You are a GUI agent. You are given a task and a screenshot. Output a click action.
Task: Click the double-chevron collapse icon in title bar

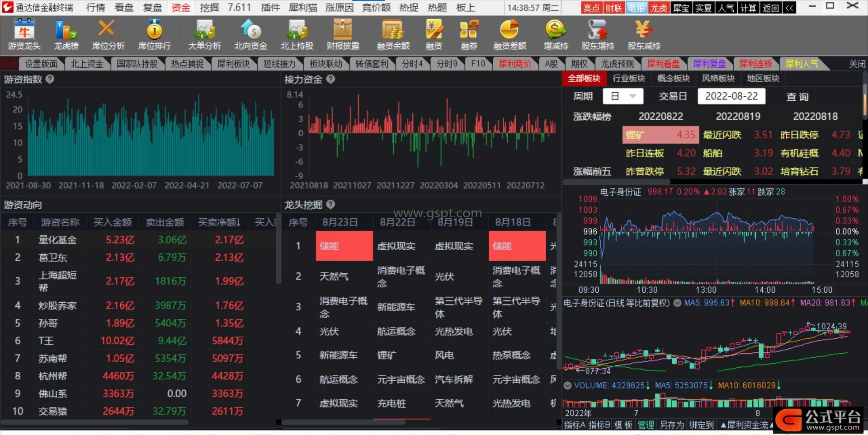pos(789,8)
